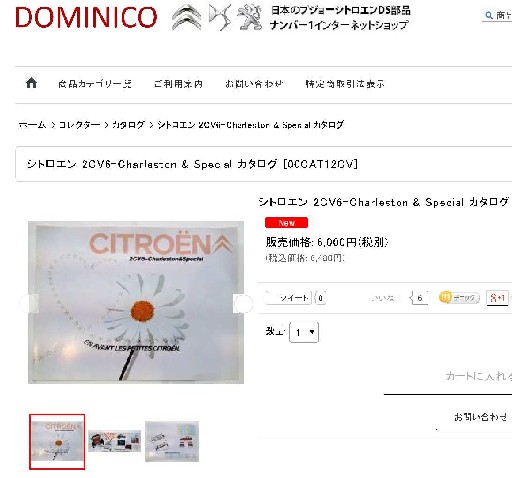512x478 pixels.
Task: Click the search magnifier icon
Action: tap(489, 15)
